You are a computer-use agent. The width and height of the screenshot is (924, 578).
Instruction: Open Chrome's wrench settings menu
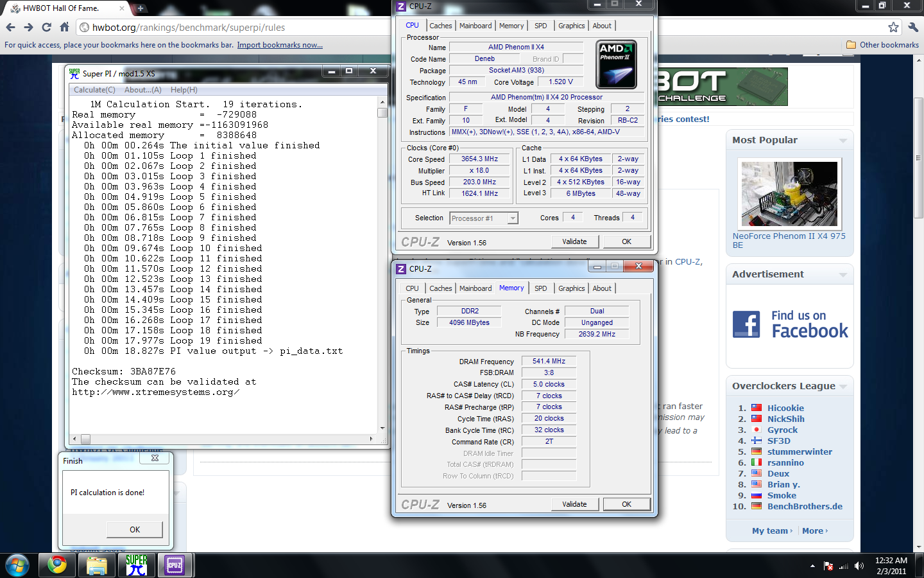coord(913,27)
